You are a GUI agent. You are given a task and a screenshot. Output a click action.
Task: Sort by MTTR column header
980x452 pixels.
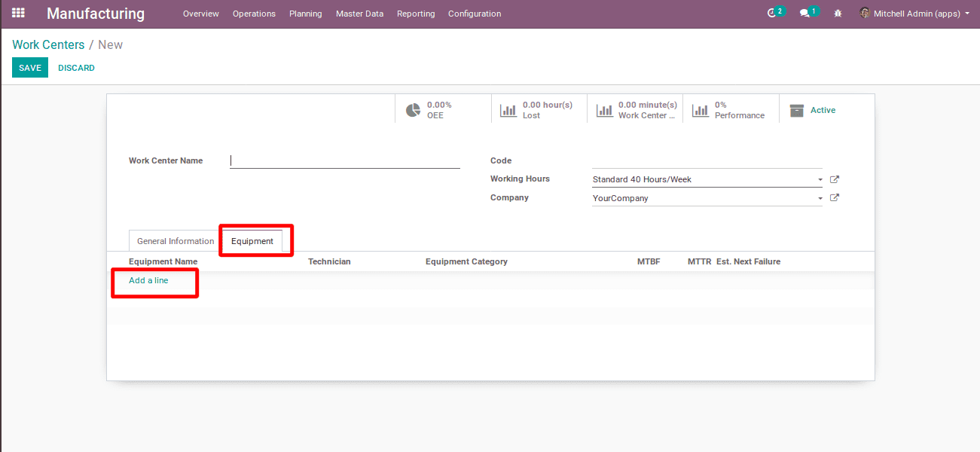point(699,261)
